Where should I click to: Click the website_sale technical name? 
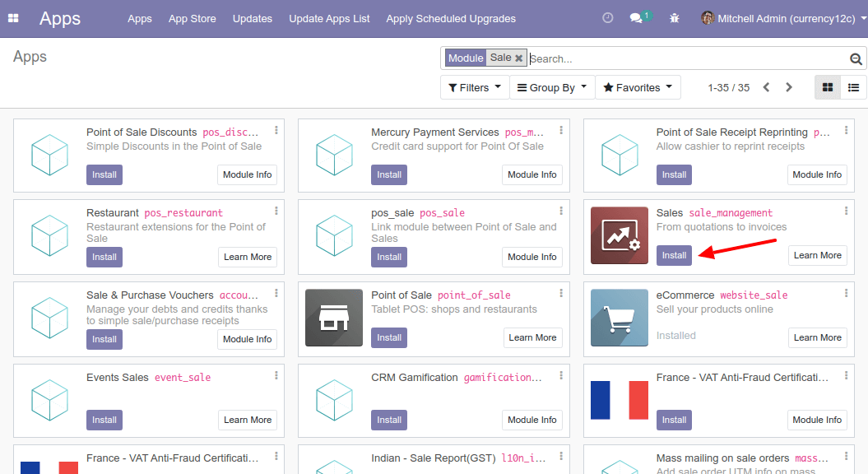[754, 295]
